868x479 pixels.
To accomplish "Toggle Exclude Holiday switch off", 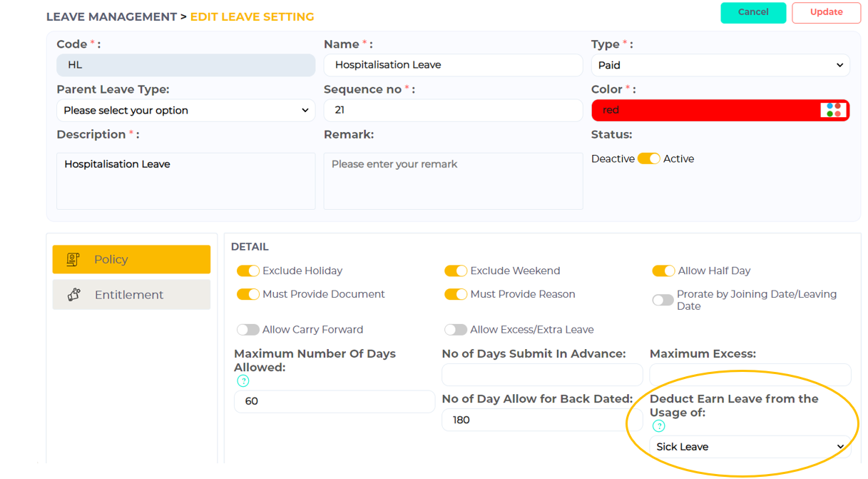I will [248, 271].
